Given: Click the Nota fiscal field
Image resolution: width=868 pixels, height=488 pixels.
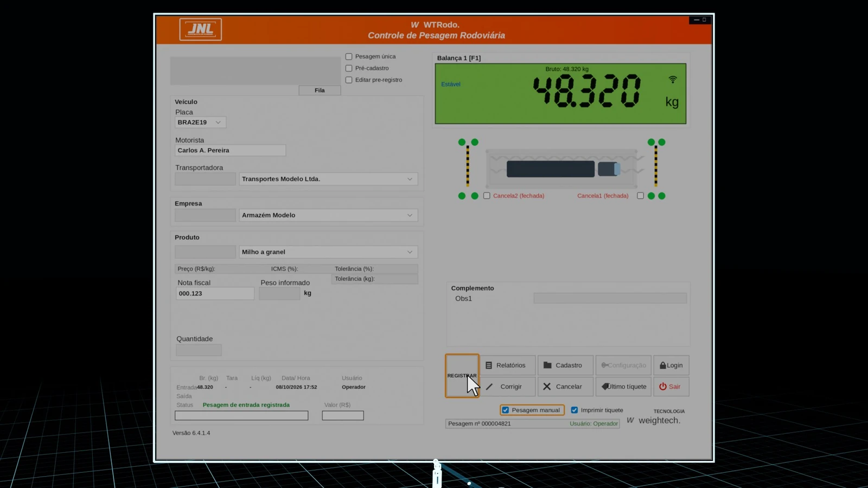Looking at the screenshot, I should point(215,293).
